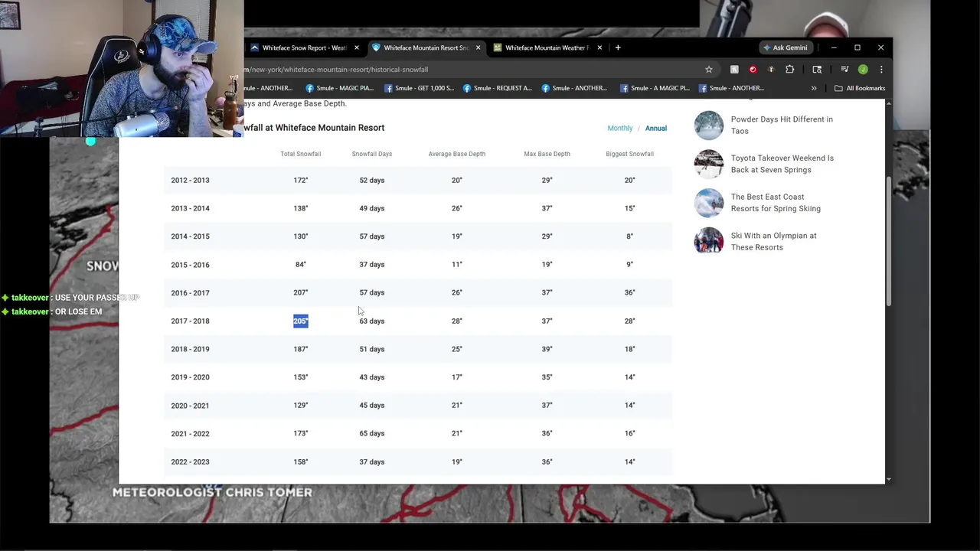Click the Total Snowfall column header
This screenshot has height=551, width=980.
(300, 154)
